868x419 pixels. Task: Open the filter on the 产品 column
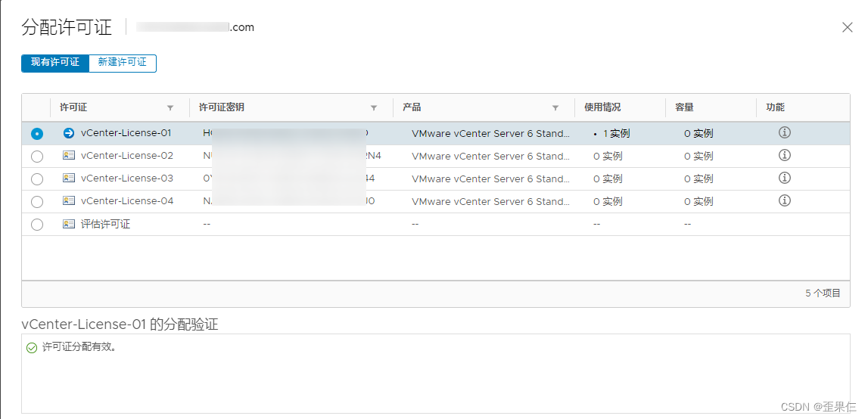click(555, 108)
